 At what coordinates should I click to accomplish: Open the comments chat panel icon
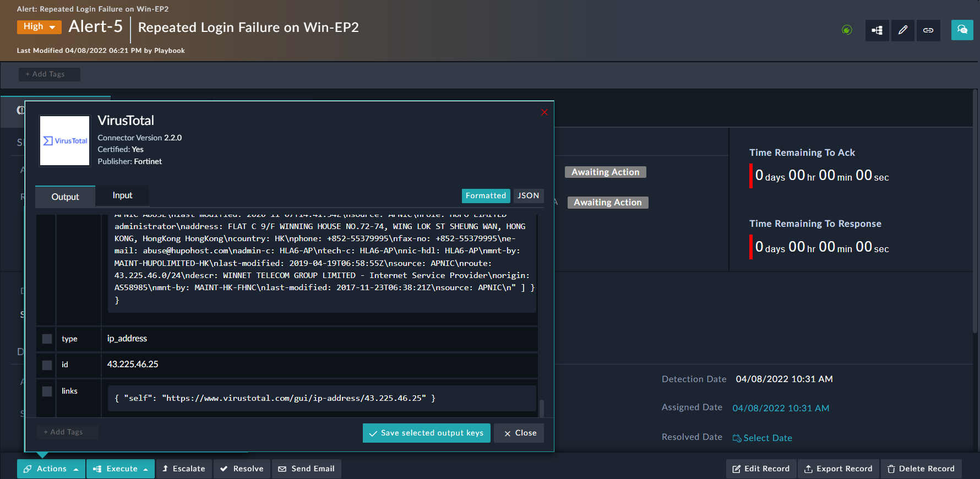click(962, 30)
